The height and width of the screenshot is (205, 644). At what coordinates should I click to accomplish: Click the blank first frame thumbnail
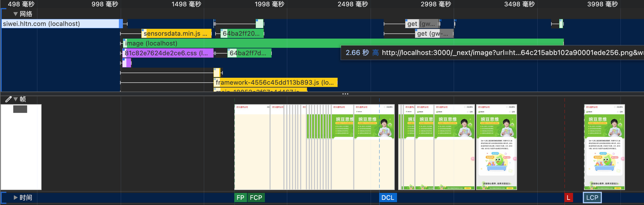coord(21,147)
